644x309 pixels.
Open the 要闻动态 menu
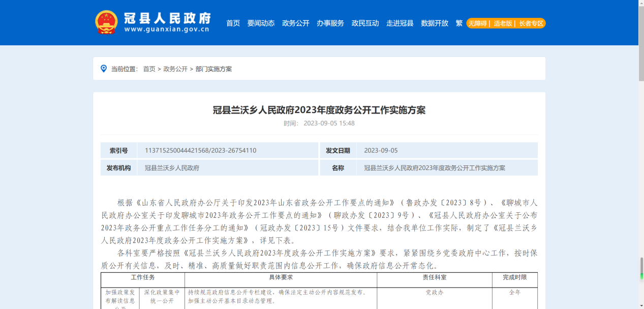[261, 23]
